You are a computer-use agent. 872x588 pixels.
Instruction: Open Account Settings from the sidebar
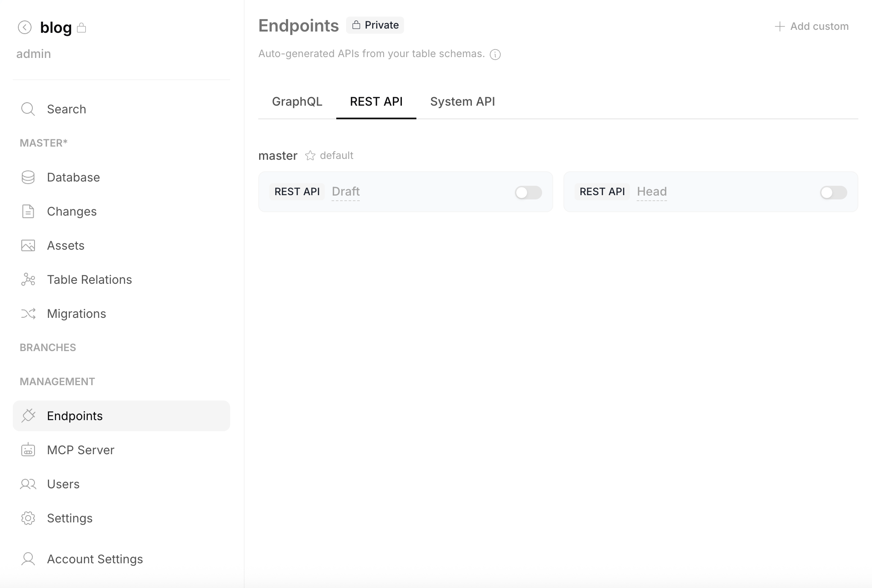pyautogui.click(x=95, y=559)
